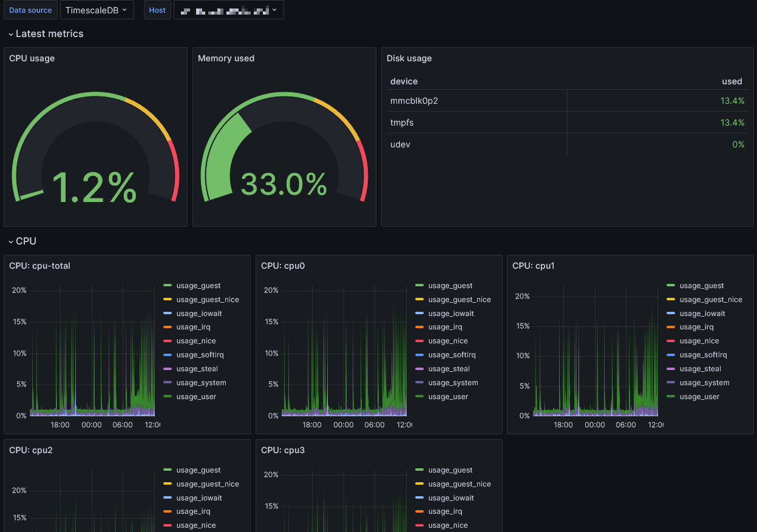Toggle usage_steal series in cpu-total legend
This screenshot has height=532, width=757.
point(197,369)
